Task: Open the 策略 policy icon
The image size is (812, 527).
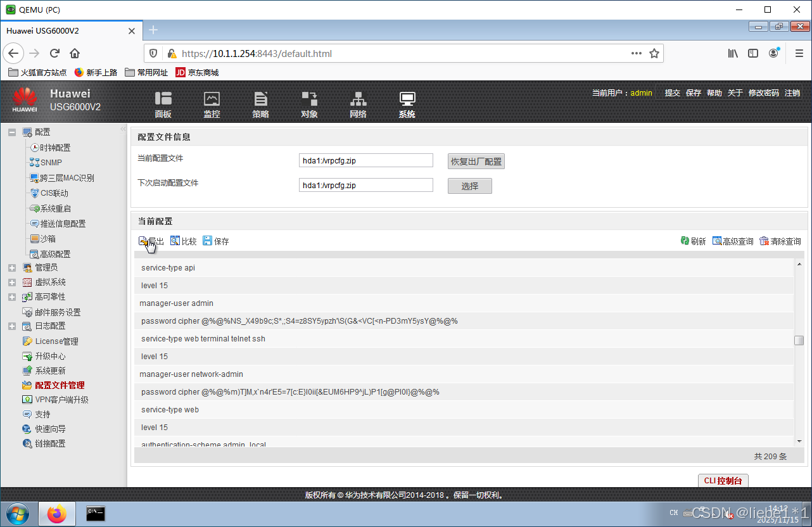Action: pyautogui.click(x=260, y=105)
